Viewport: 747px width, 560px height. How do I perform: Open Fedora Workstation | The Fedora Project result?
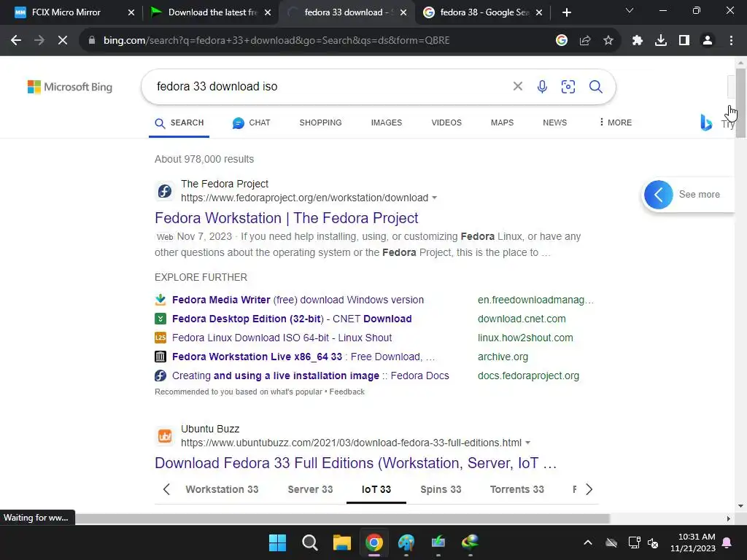click(286, 218)
